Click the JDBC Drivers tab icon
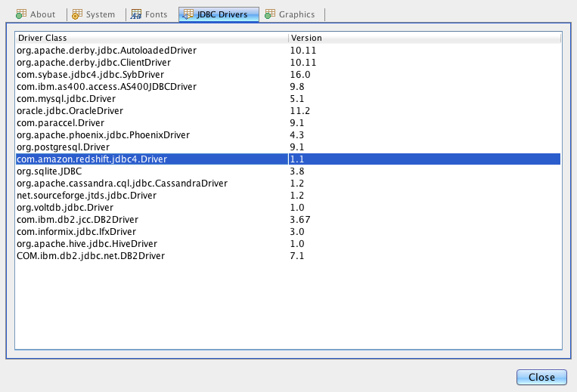 [x=188, y=14]
